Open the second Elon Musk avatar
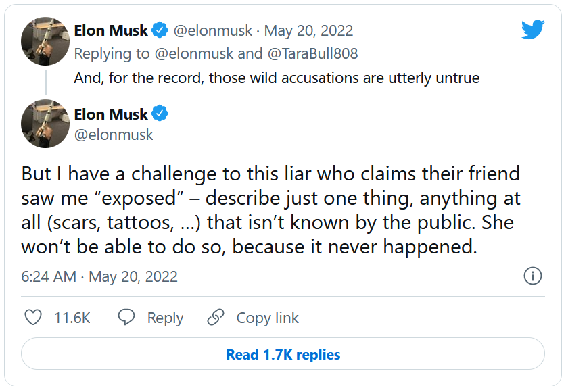The image size is (566, 392). [45, 124]
